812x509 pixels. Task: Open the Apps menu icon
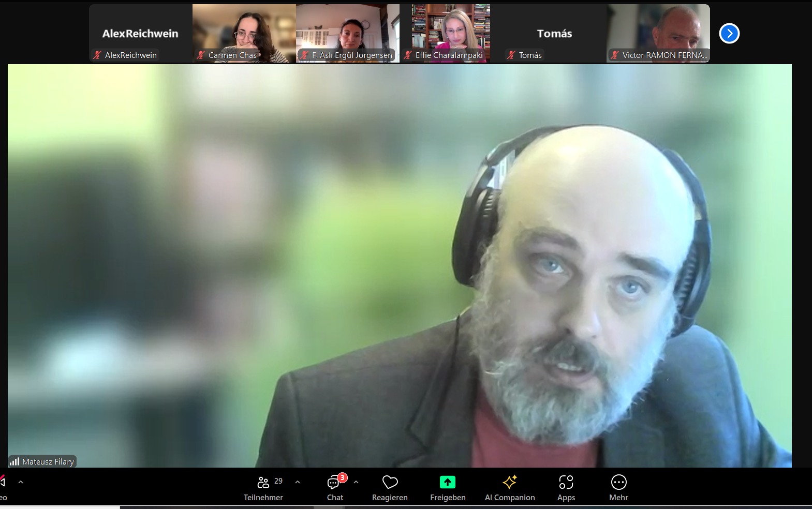coord(566,483)
